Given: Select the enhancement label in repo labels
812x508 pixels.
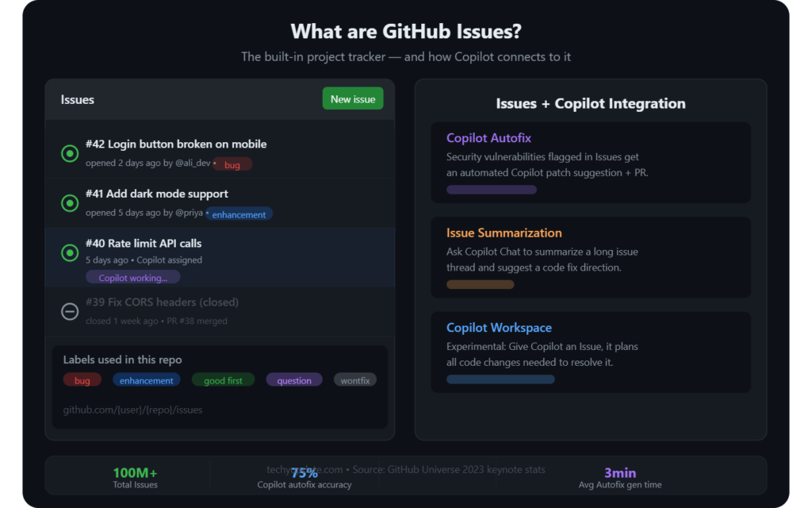Looking at the screenshot, I should (x=147, y=380).
